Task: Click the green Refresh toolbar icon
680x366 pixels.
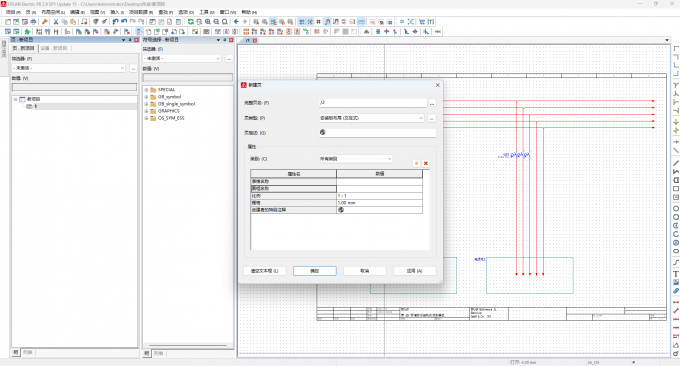Action: (190, 22)
